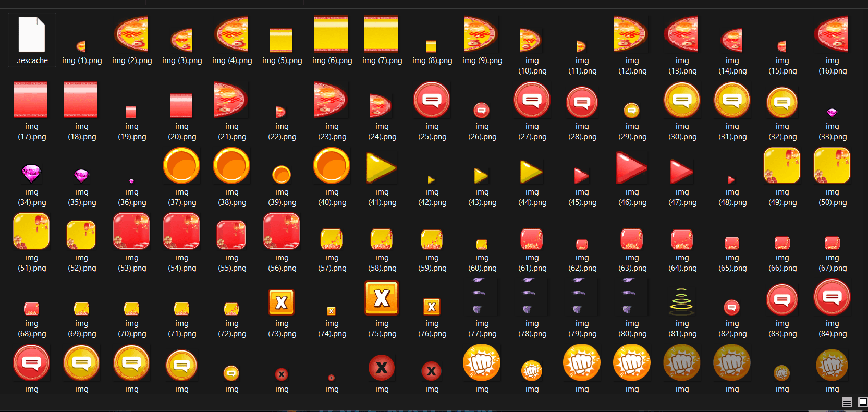
Task: Select img (34).png pink diamond icon
Action: coord(31,174)
